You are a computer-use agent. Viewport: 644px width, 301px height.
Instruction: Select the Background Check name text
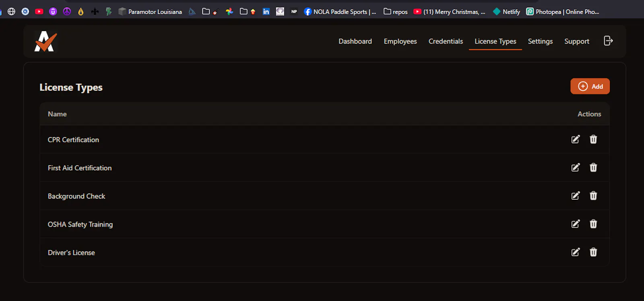pos(76,196)
